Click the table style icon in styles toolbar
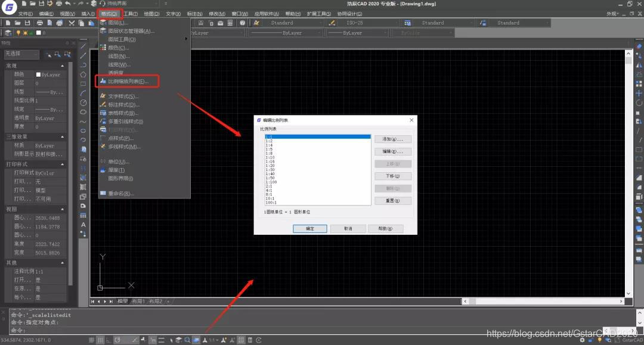644x345 pixels. [x=407, y=23]
